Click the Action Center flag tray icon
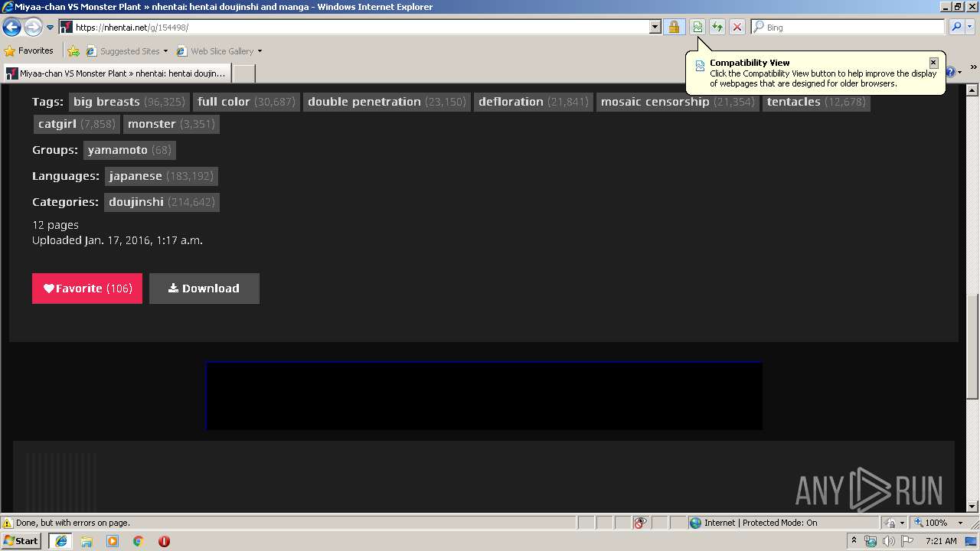The image size is (980, 551). click(x=906, y=541)
